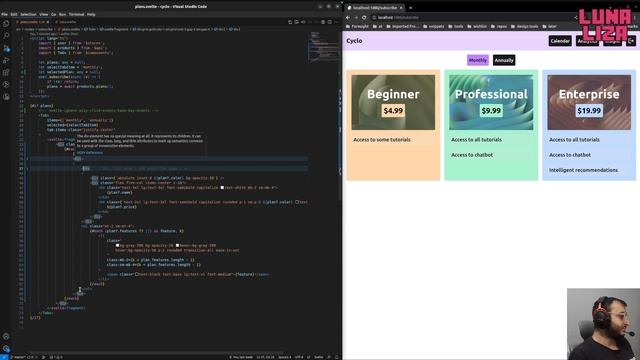Open the errors and warnings count in status bar
The height and width of the screenshot is (360, 640).
point(56,357)
